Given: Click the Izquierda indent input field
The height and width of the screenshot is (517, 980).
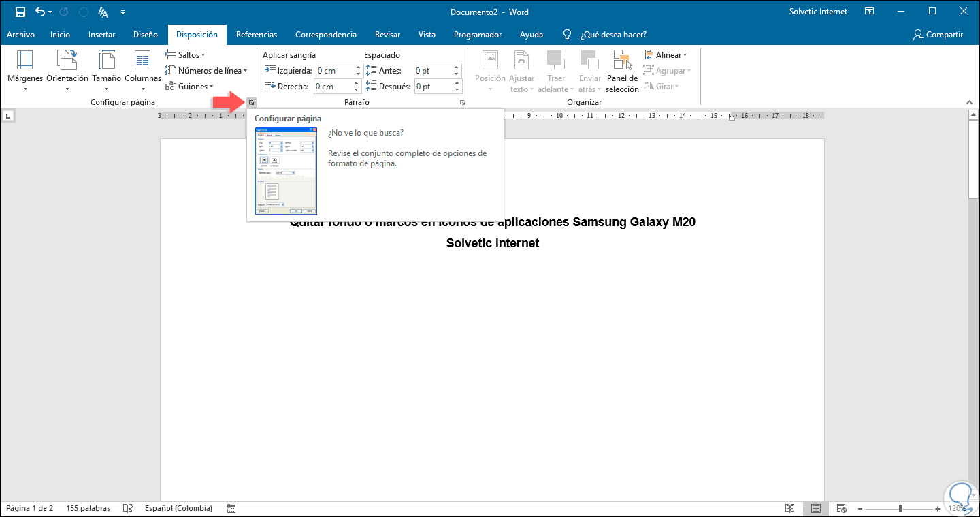Looking at the screenshot, I should 334,71.
